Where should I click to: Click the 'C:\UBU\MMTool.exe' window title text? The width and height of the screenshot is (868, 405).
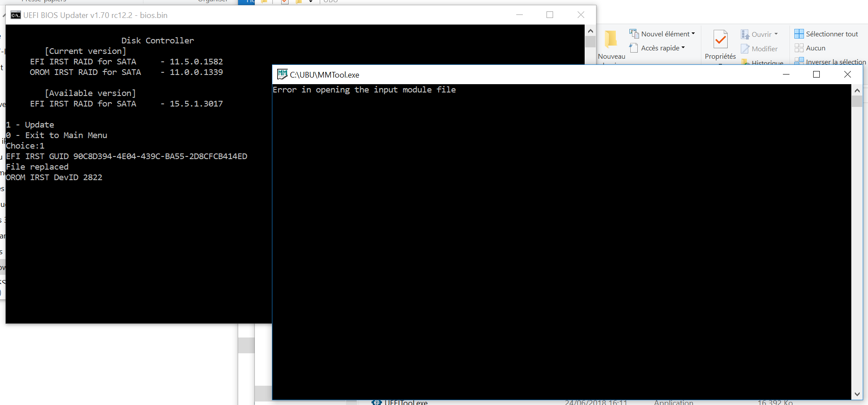pos(325,75)
